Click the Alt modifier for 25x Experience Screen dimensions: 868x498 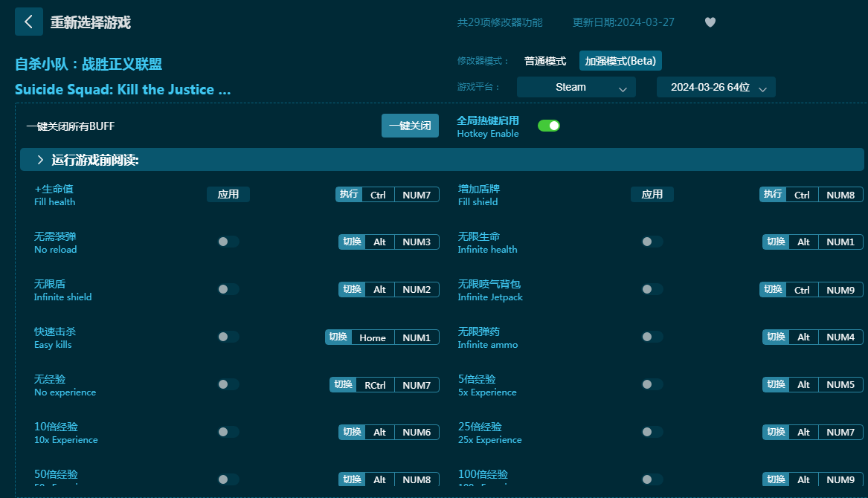(x=804, y=433)
